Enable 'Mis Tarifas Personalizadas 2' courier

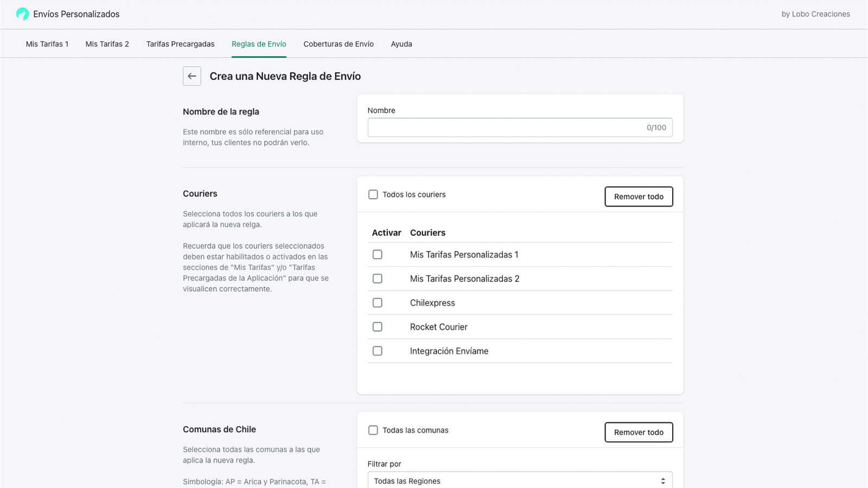pos(377,278)
